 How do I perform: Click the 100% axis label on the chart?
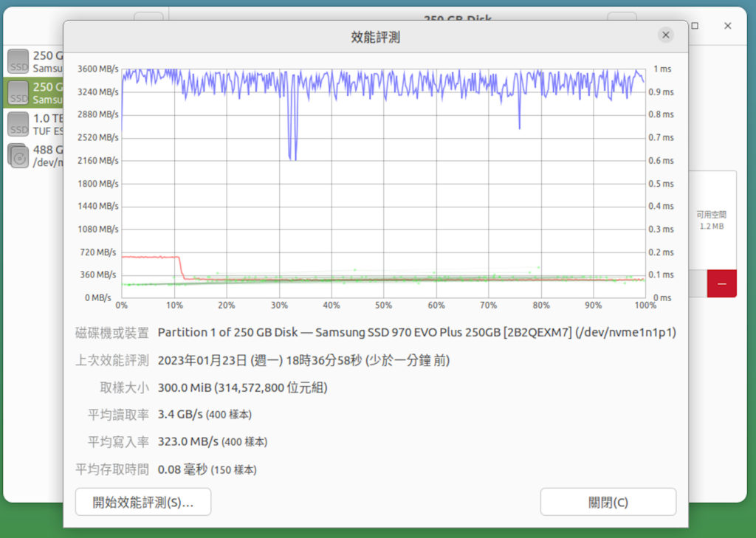click(x=645, y=305)
